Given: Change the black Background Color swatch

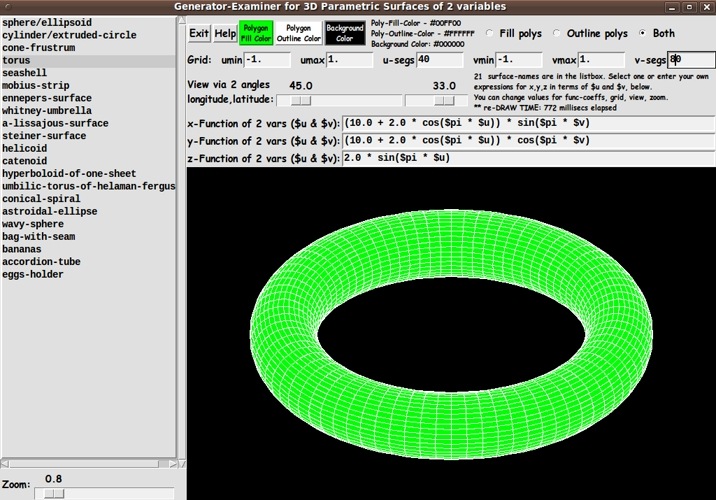Looking at the screenshot, I should point(345,33).
